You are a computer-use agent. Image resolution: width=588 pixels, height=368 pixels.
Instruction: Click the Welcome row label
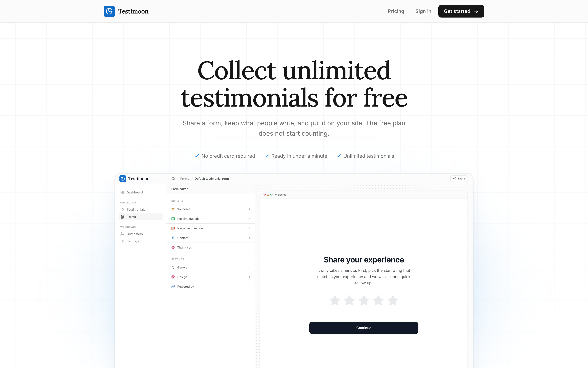click(x=184, y=209)
